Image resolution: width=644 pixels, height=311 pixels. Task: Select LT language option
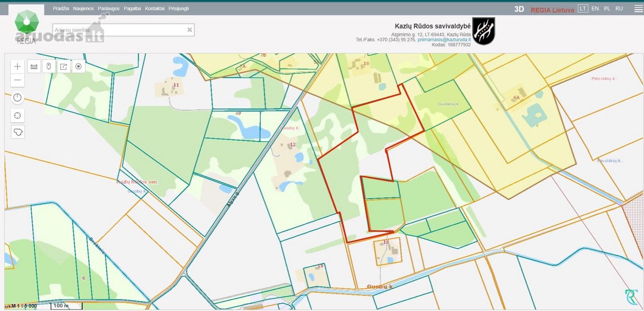(x=582, y=9)
